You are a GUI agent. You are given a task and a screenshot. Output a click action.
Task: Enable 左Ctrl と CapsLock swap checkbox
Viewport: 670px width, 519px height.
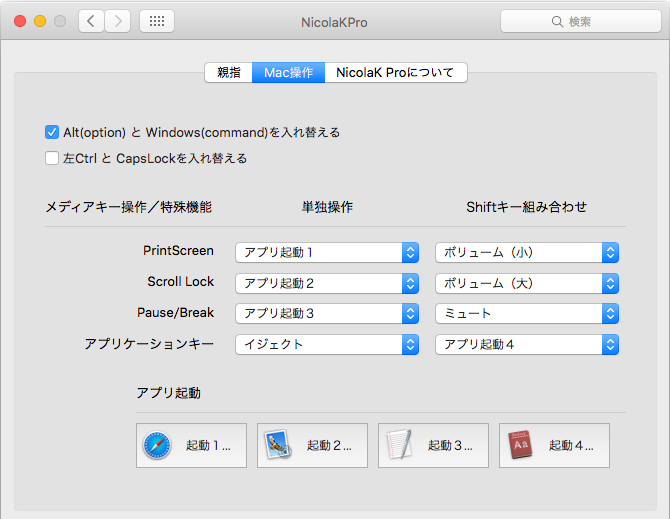[x=52, y=158]
